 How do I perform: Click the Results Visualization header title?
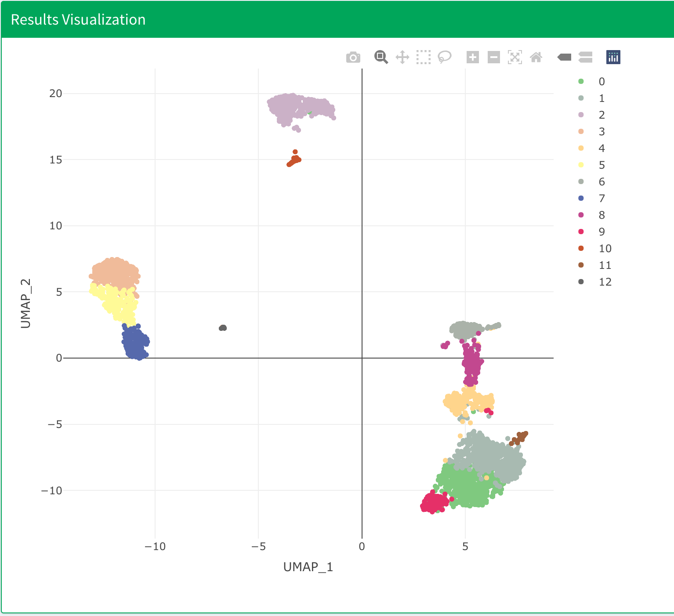point(78,19)
